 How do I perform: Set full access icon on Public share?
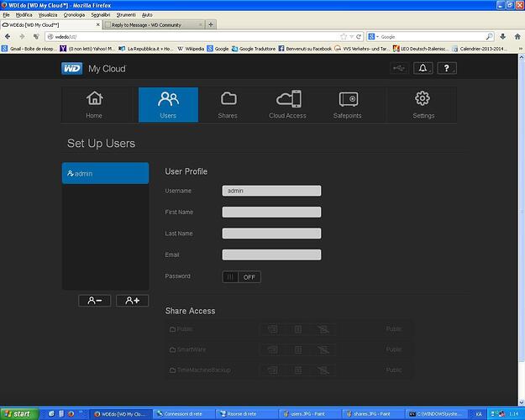pyautogui.click(x=272, y=329)
